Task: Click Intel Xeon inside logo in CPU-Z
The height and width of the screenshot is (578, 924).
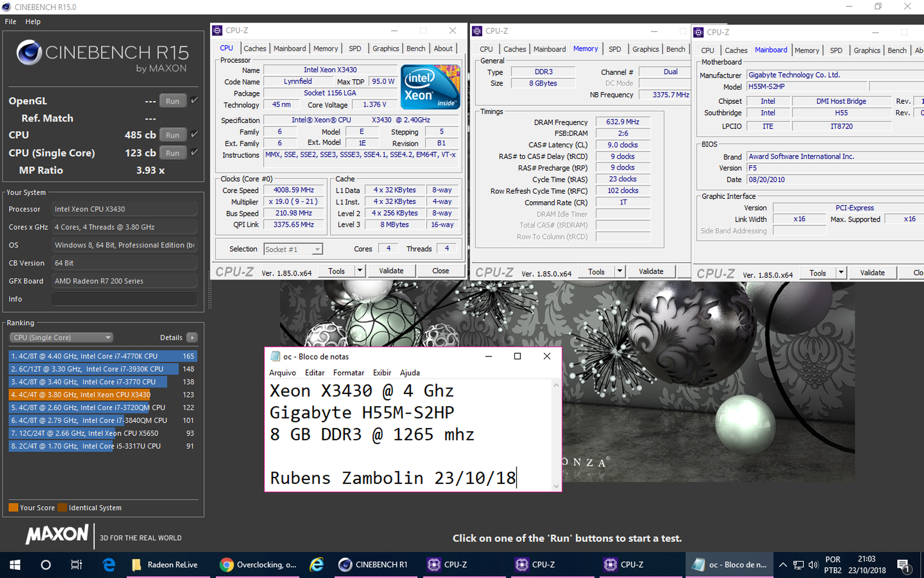Action: (430, 87)
